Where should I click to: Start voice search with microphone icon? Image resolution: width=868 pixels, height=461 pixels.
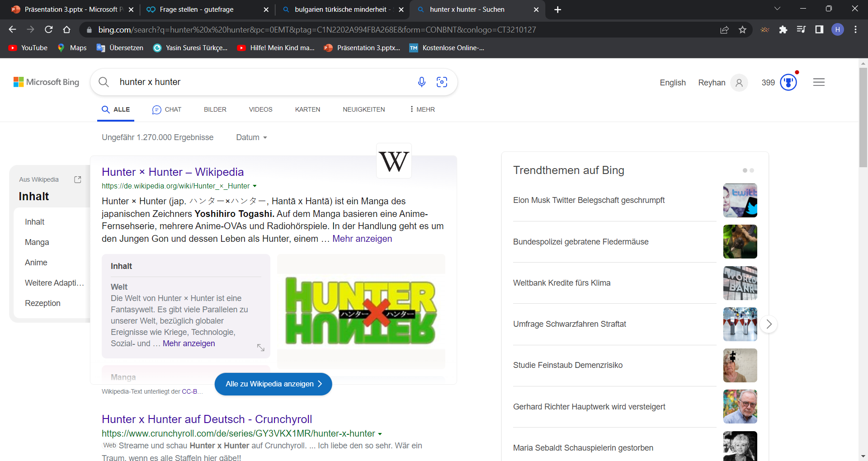[421, 82]
